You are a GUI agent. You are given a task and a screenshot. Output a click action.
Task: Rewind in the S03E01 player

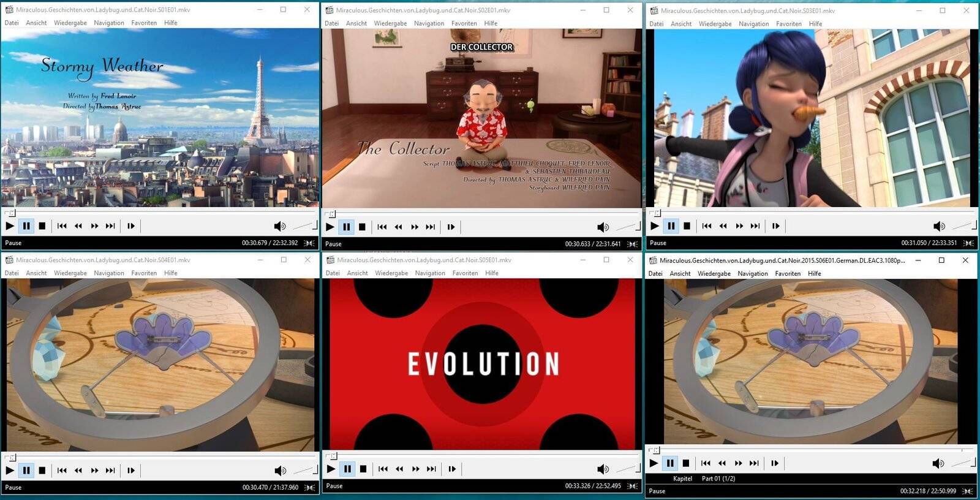pos(723,226)
